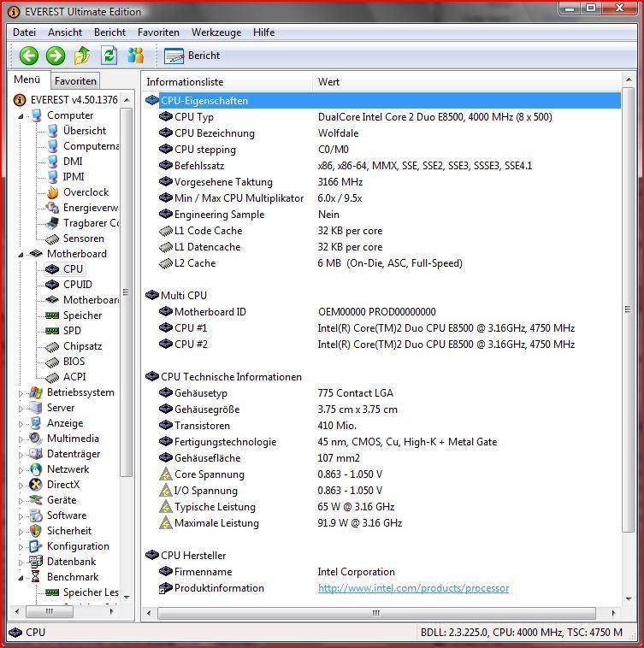Click the tree pane vertical scrollbar thumb
644x648 pixels.
tap(127, 292)
